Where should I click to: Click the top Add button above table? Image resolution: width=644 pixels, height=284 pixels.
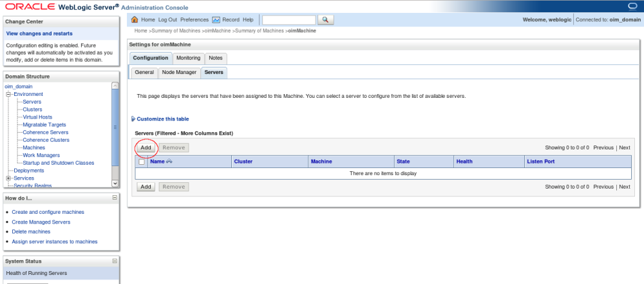click(x=146, y=147)
